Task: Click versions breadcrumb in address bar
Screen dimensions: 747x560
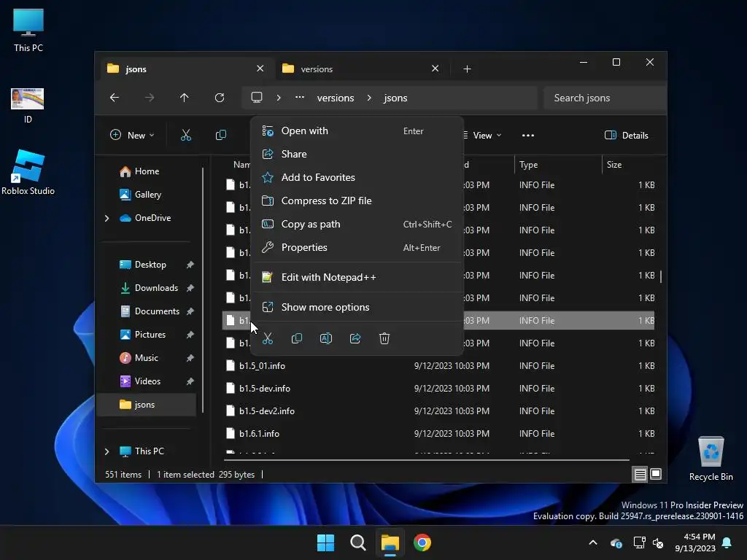Action: (x=336, y=98)
